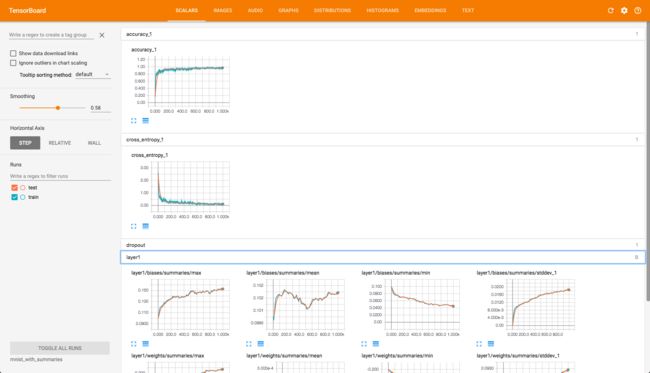
Task: Click the mnist_with_summaries log directory text
Action: point(36,359)
